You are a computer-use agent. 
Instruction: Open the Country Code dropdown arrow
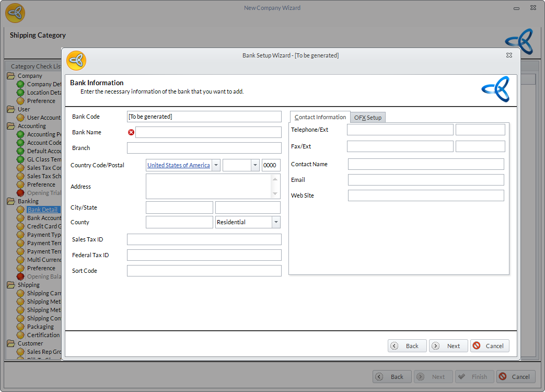tap(216, 165)
